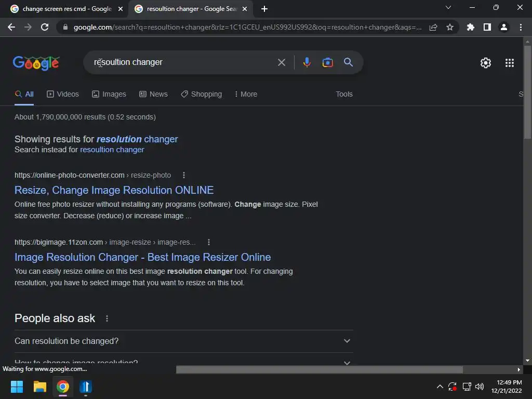532x399 pixels.
Task: Click the padlock site info icon
Action: [65, 27]
